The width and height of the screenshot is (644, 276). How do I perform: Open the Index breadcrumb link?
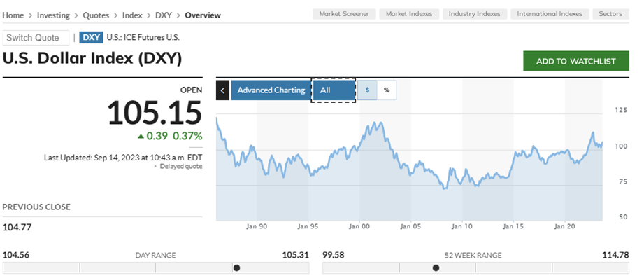point(132,15)
